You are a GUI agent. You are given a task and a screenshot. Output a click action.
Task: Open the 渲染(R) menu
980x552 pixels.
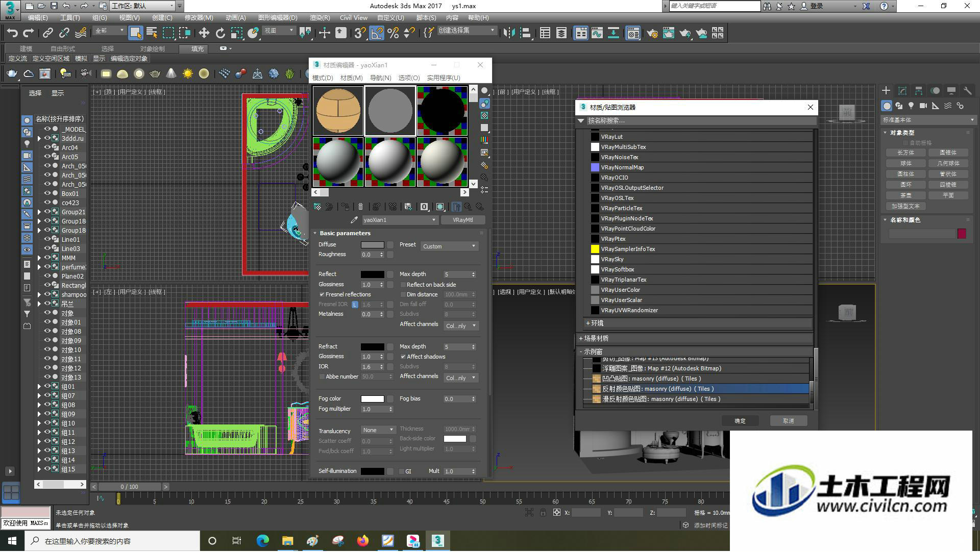(x=320, y=18)
